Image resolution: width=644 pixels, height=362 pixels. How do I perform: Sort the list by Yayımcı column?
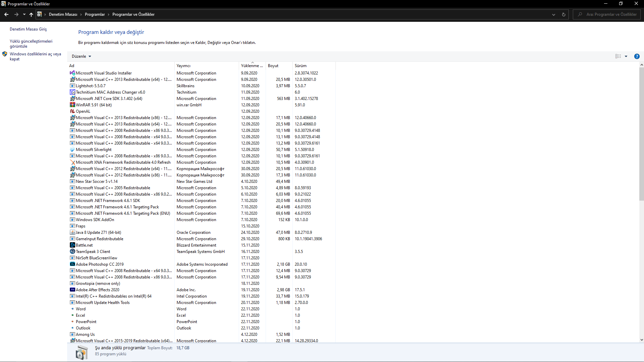[x=206, y=66]
